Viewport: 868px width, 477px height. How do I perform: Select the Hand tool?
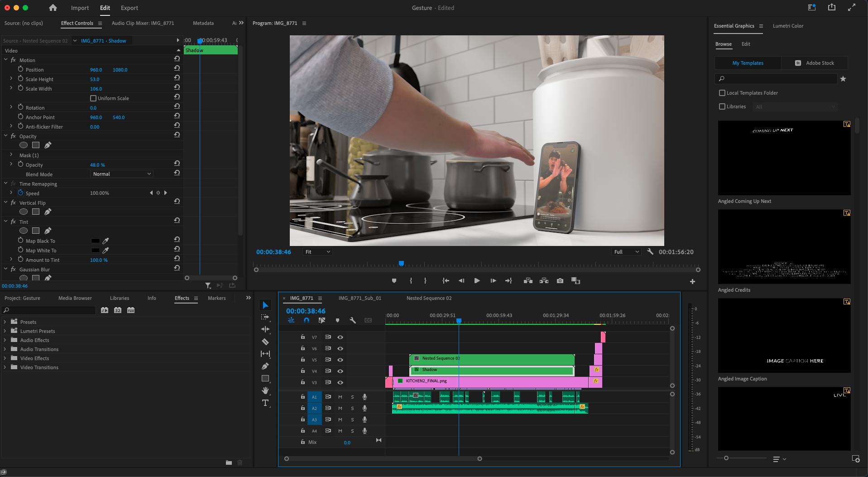tap(265, 390)
